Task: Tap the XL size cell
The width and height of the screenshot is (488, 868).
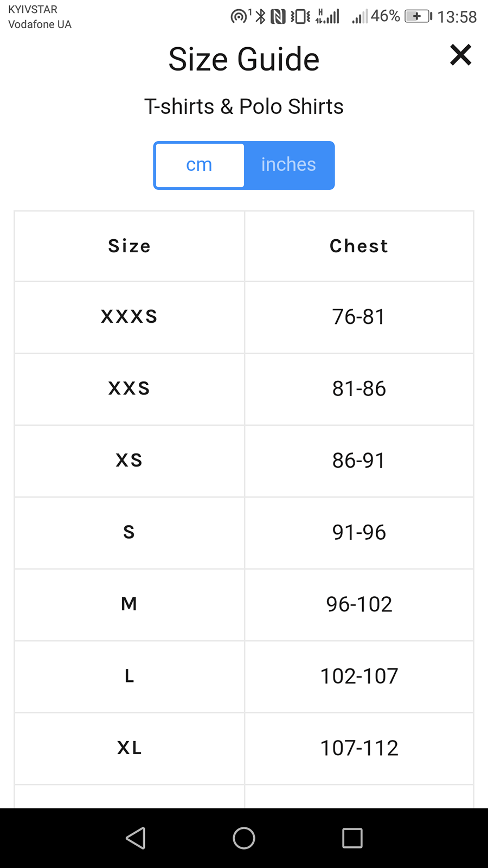Action: pos(129,748)
